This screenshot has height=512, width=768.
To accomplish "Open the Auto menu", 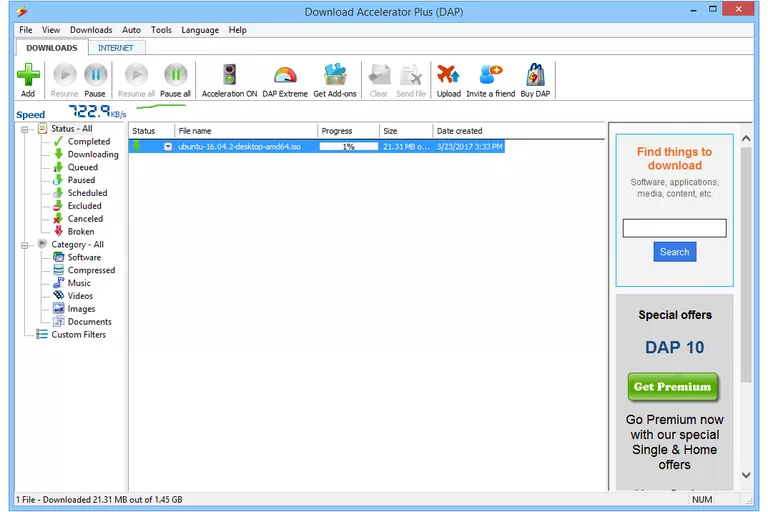I will [131, 30].
